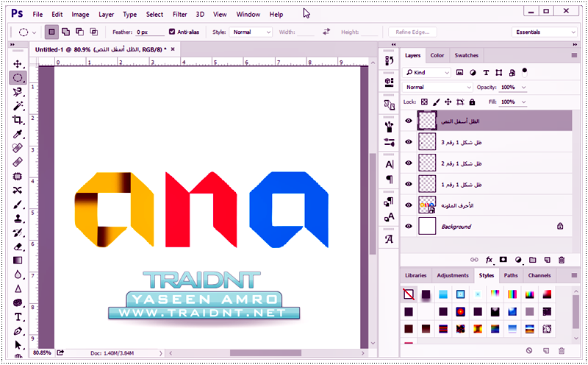Select the Polygonal Lasso tool

pyautogui.click(x=17, y=92)
